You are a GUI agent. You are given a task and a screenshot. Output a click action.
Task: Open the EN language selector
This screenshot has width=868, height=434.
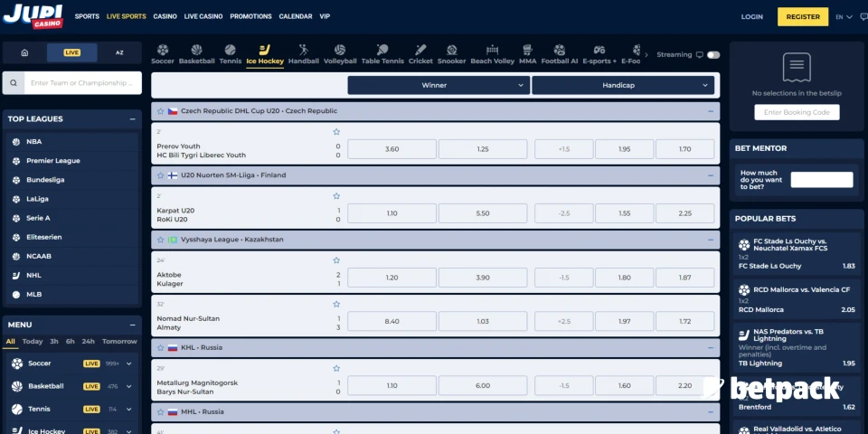pos(844,17)
